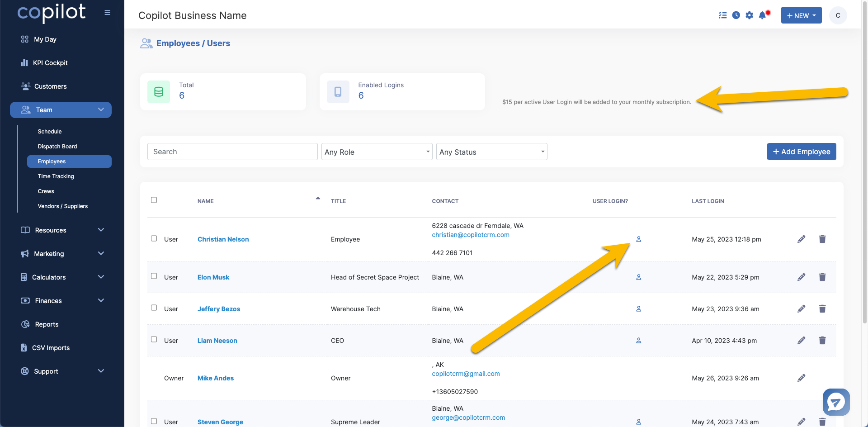The image size is (868, 427).
Task: Open the Any Role dropdown
Action: 377,152
